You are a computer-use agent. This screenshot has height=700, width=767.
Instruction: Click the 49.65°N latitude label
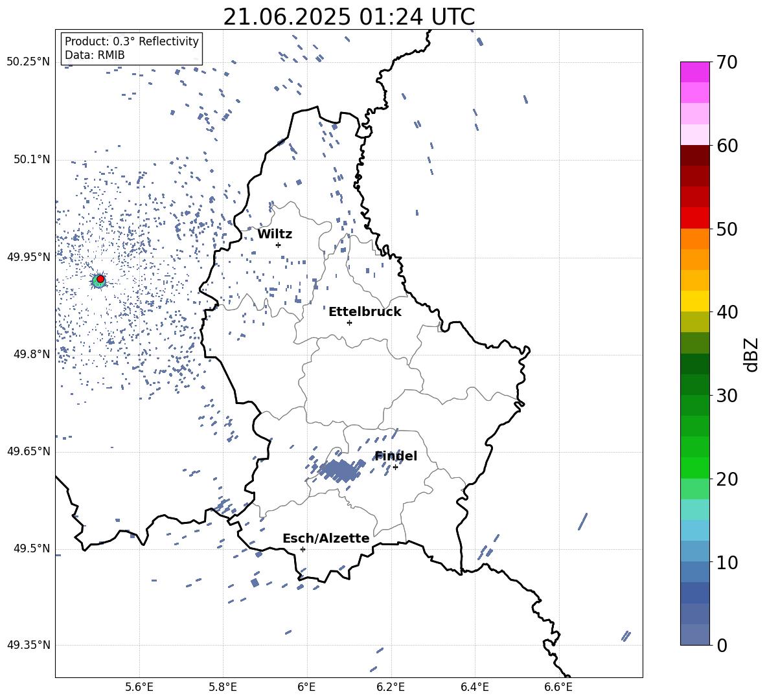(x=29, y=451)
